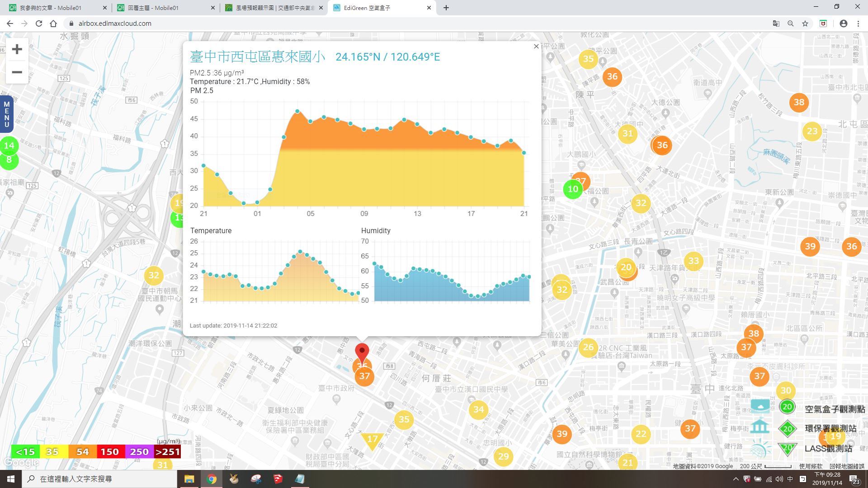
Task: Open a new browser tab
Action: coord(446,8)
